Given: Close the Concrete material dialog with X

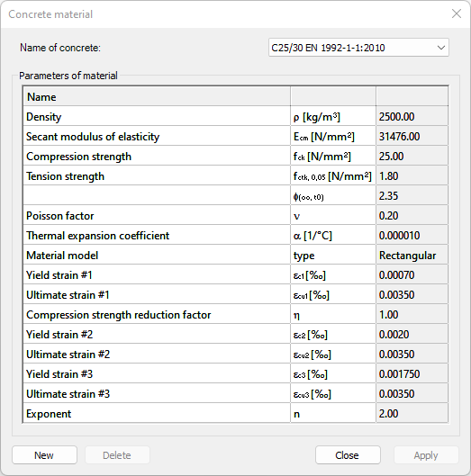Looking at the screenshot, I should [x=457, y=13].
